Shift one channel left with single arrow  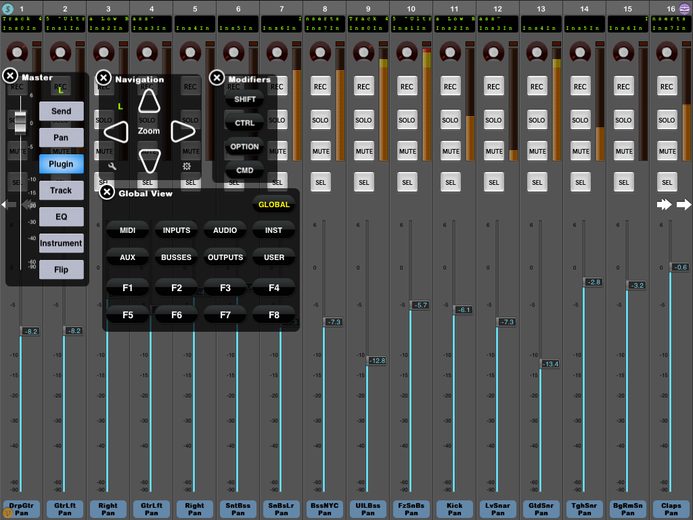point(9,205)
